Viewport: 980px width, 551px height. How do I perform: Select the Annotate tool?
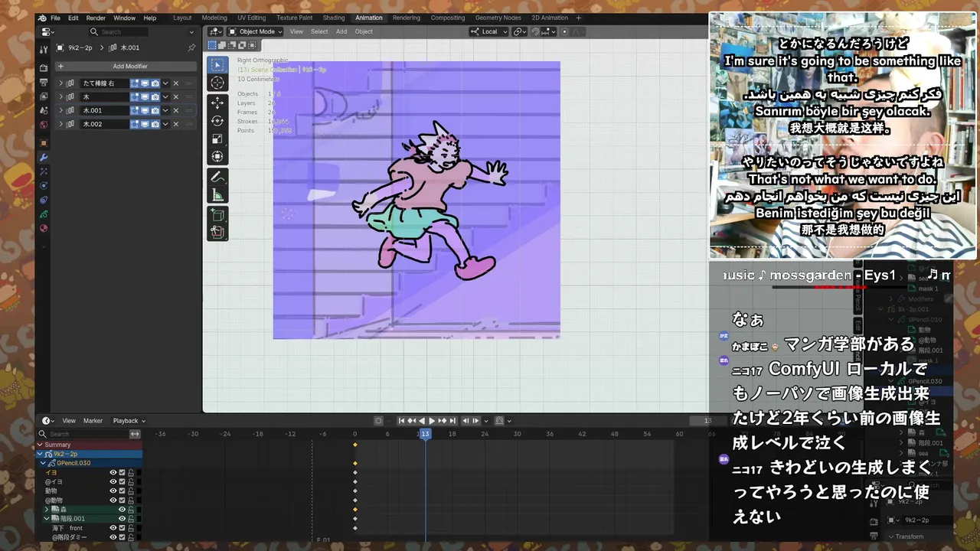click(x=217, y=177)
